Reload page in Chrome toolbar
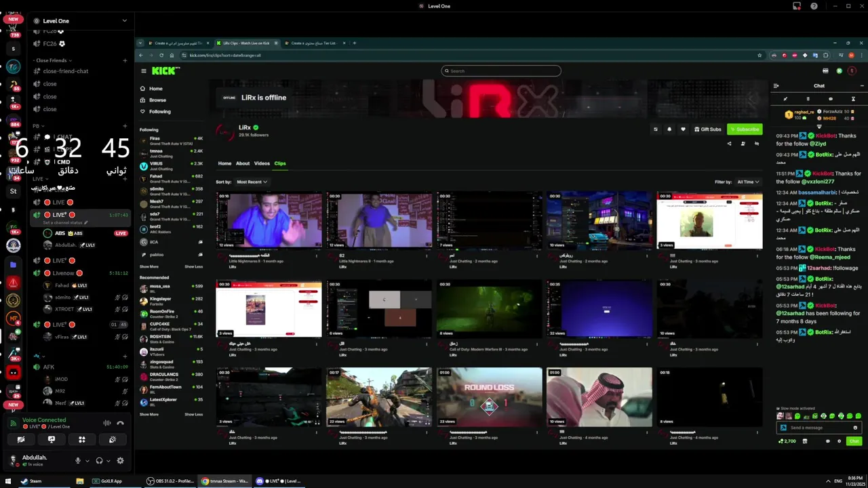 click(161, 55)
